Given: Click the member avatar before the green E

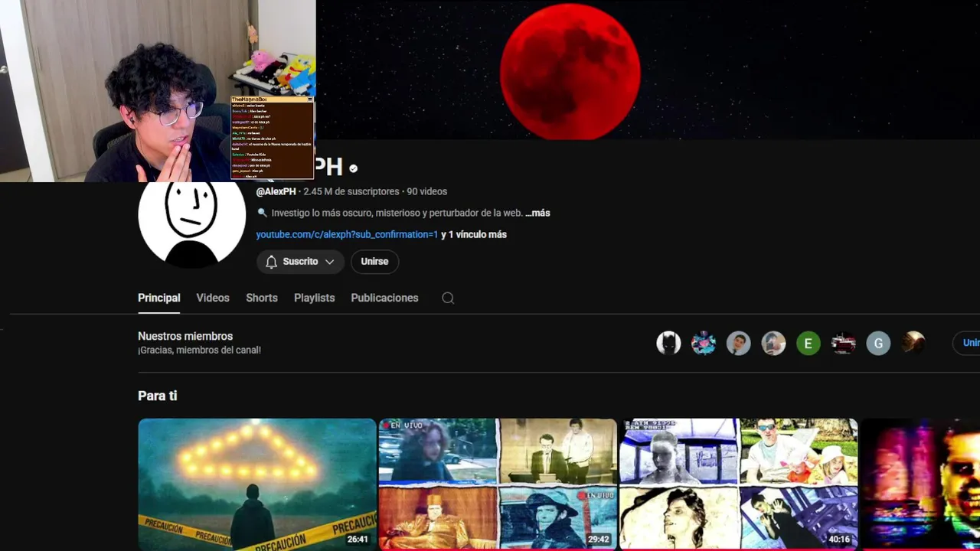Looking at the screenshot, I should (773, 343).
